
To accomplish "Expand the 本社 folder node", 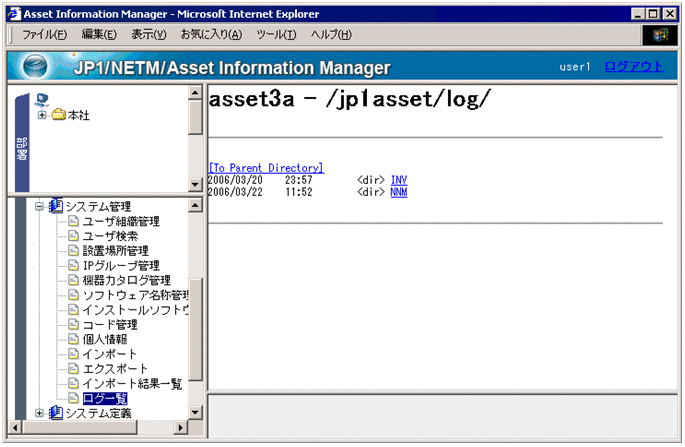I will (42, 115).
